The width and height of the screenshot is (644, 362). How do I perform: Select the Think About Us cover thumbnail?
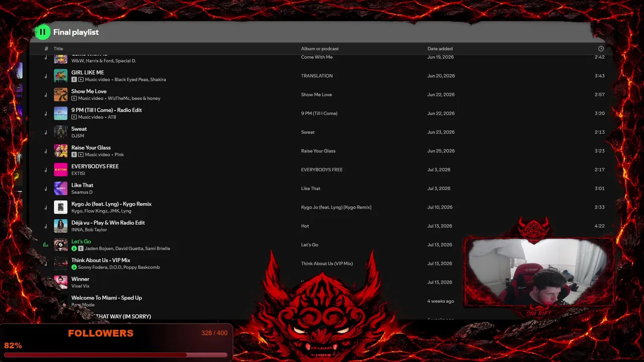[x=61, y=263]
